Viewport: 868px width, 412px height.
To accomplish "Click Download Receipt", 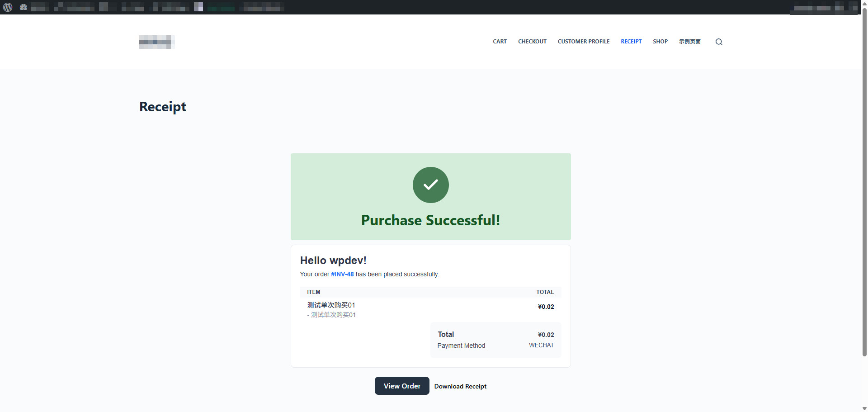I will point(460,386).
